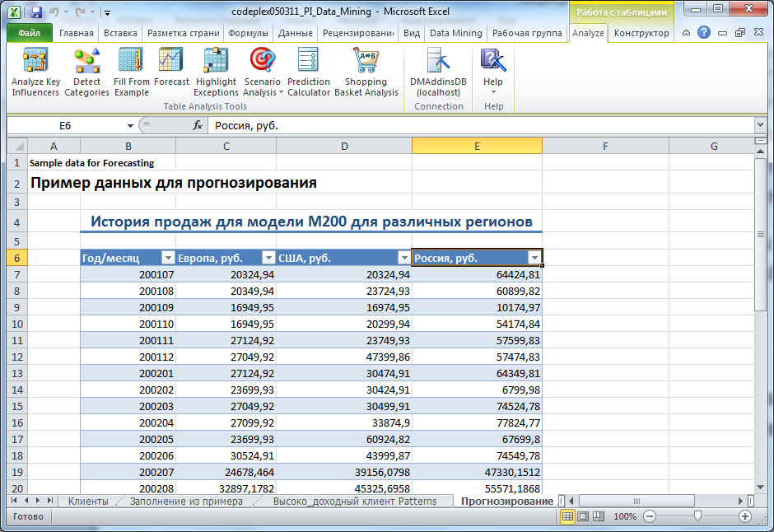Expand the formula bar
Viewport: 774px width, 532px height.
[761, 125]
